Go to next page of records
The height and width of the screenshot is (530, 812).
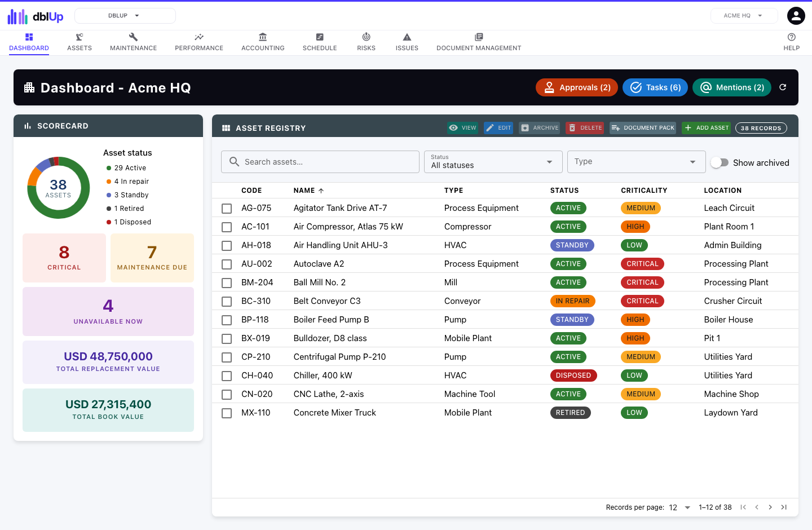coord(770,507)
